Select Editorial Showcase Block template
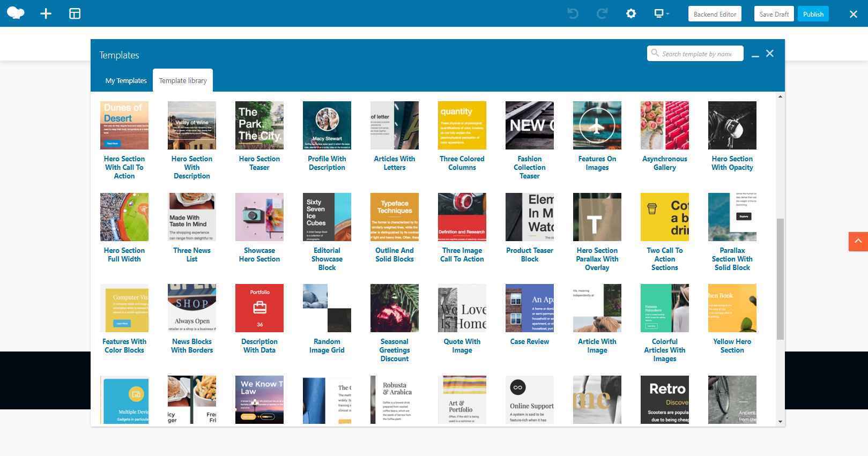This screenshot has height=456, width=868. pos(327,217)
